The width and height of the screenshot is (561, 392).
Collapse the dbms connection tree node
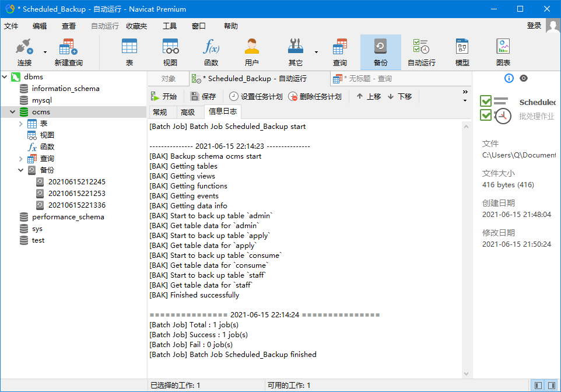[x=5, y=77]
